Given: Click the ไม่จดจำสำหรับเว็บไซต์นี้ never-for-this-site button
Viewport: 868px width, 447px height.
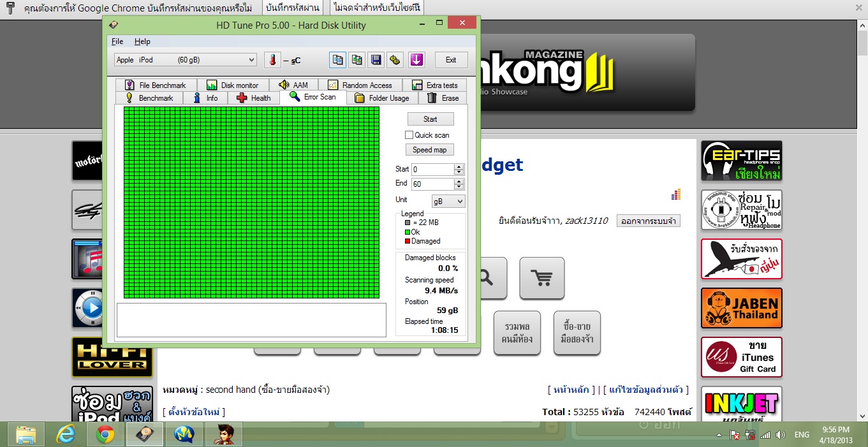Looking at the screenshot, I should [x=378, y=8].
